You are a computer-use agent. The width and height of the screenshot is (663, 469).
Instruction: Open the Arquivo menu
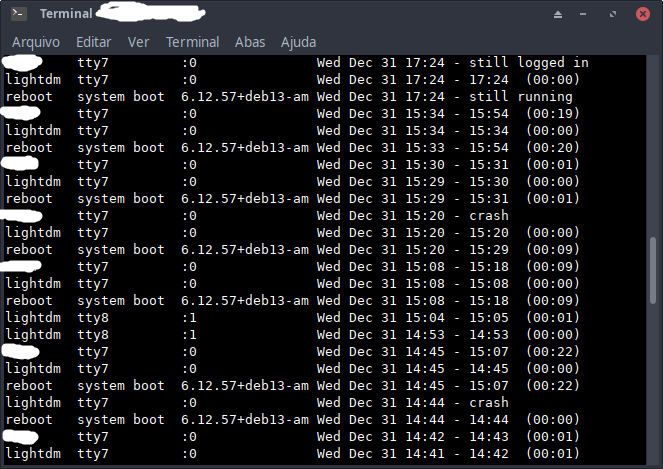pyautogui.click(x=36, y=42)
